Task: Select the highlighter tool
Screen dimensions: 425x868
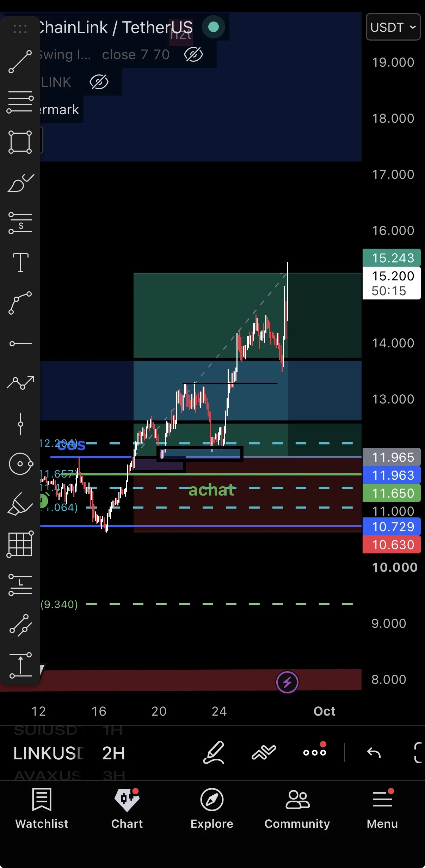Action: pos(20,504)
